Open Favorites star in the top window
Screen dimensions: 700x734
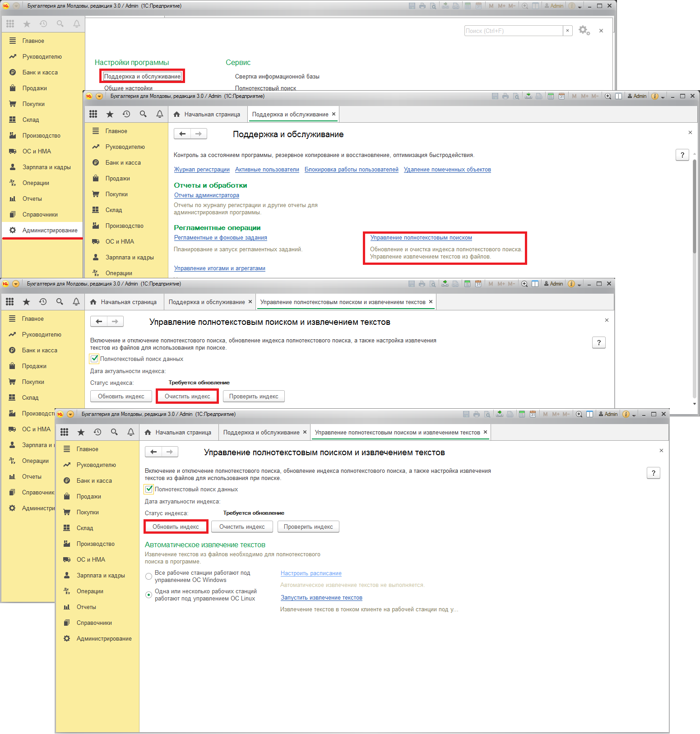pyautogui.click(x=27, y=24)
